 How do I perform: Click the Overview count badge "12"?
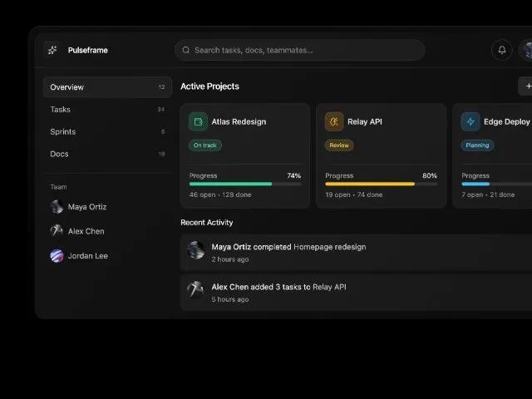pyautogui.click(x=161, y=87)
